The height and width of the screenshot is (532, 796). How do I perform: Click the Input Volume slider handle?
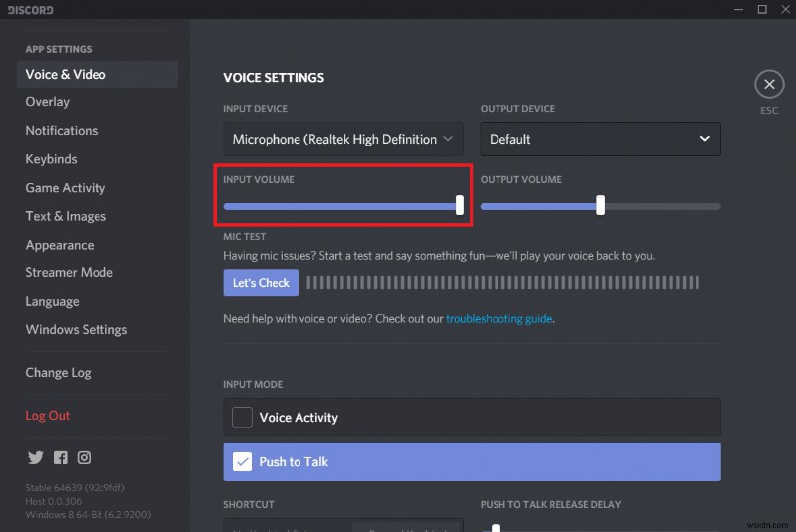(x=460, y=205)
